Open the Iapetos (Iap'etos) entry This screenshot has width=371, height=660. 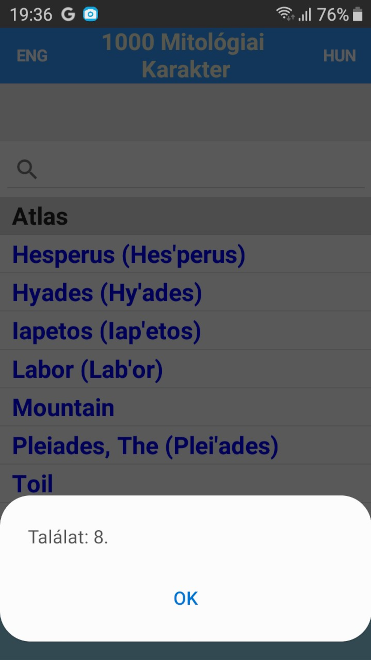coord(185,331)
